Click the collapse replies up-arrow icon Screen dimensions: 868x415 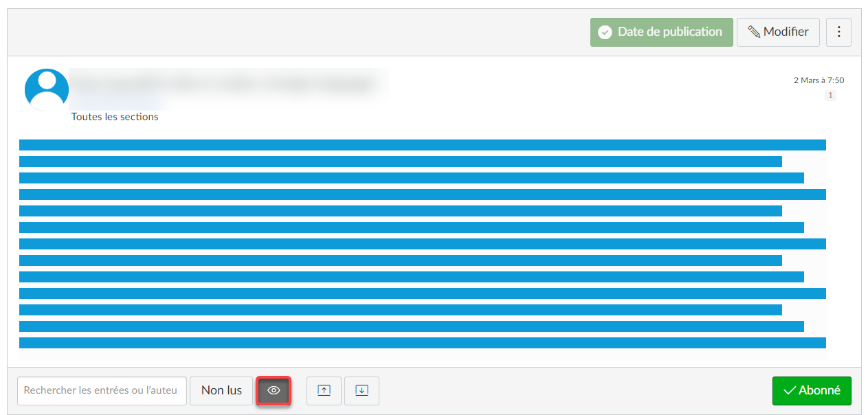(x=324, y=390)
